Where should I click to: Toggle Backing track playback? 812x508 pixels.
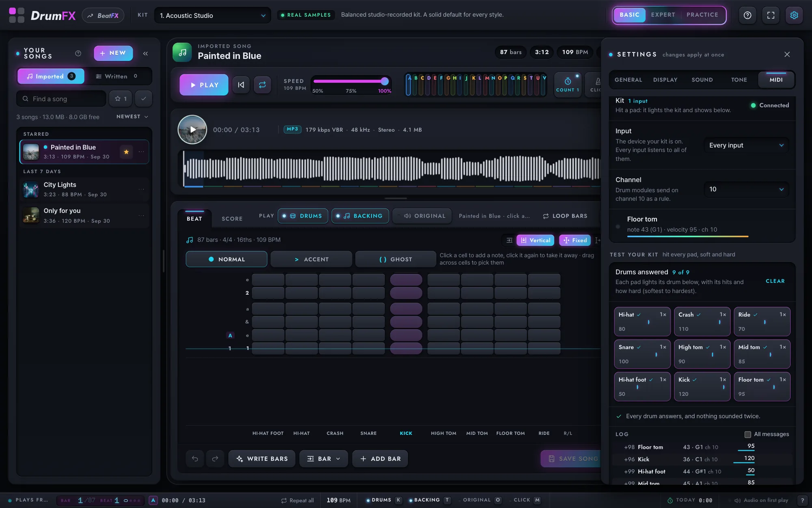pyautogui.click(x=360, y=216)
